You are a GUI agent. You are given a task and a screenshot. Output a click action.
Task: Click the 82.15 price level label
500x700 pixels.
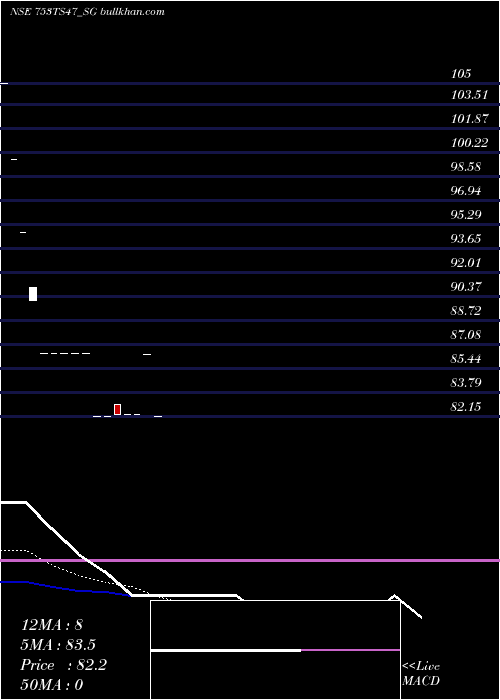pyautogui.click(x=466, y=407)
